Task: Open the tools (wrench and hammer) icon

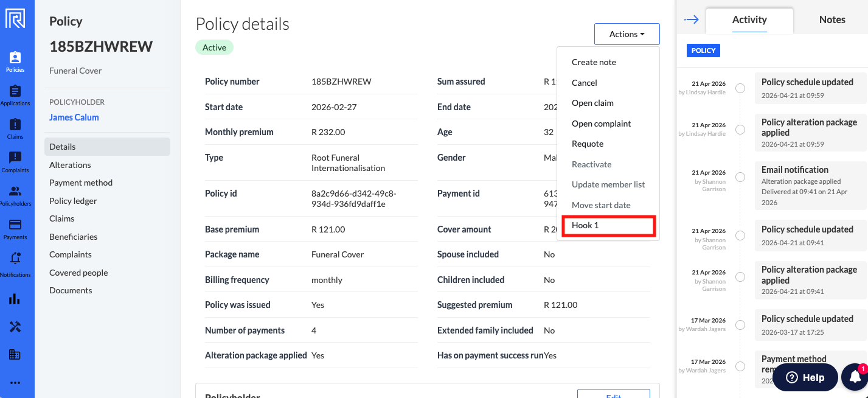Action: [x=15, y=327]
